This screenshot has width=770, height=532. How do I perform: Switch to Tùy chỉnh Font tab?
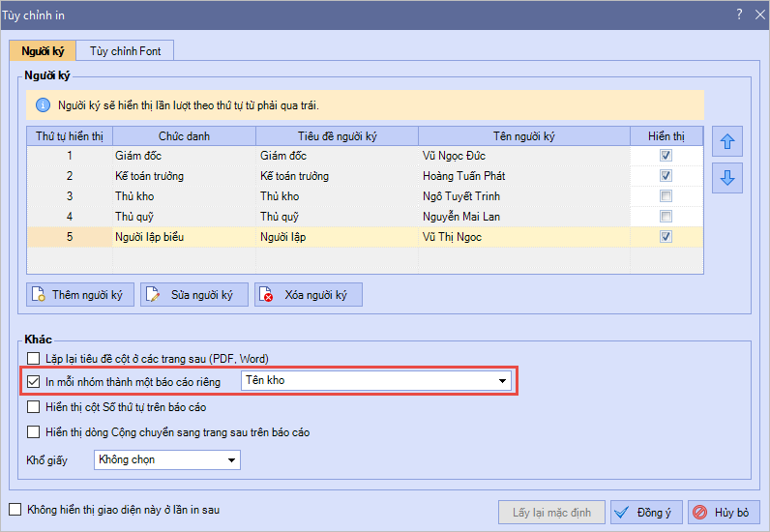126,51
